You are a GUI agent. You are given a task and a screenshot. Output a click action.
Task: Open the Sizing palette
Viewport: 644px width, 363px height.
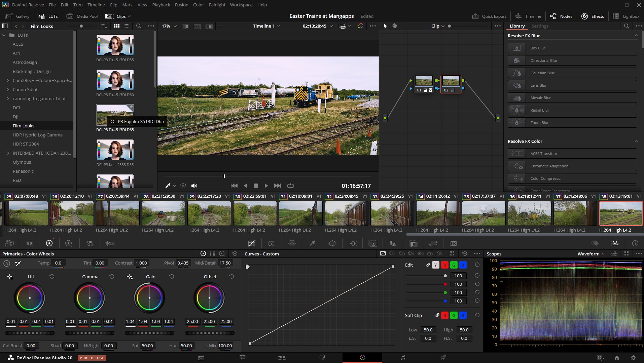click(433, 243)
